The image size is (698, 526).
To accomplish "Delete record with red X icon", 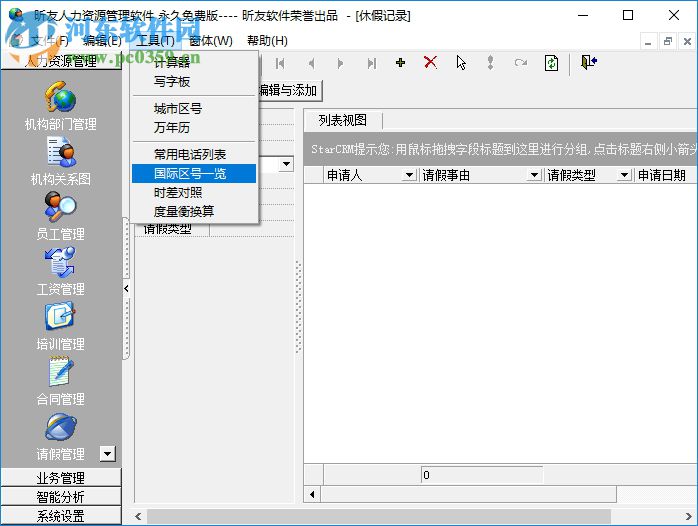I will 430,63.
